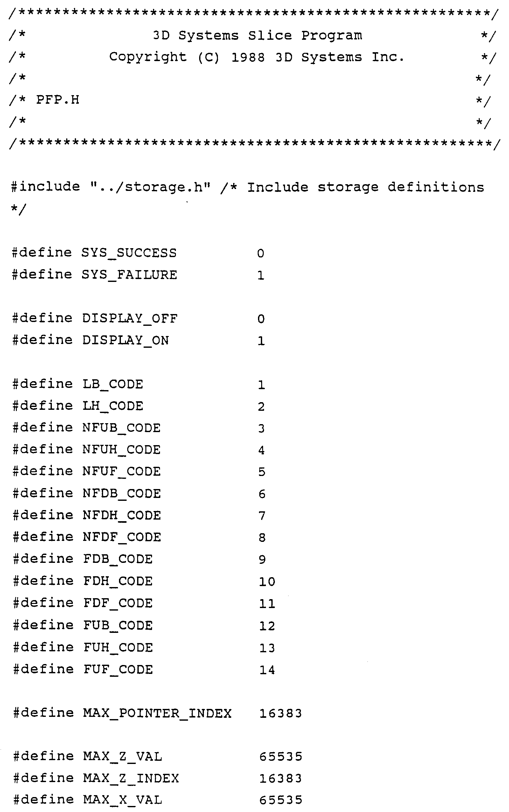Click the value 12 next to FUB_CODE
This screenshot has height=812, width=509.
(267, 626)
